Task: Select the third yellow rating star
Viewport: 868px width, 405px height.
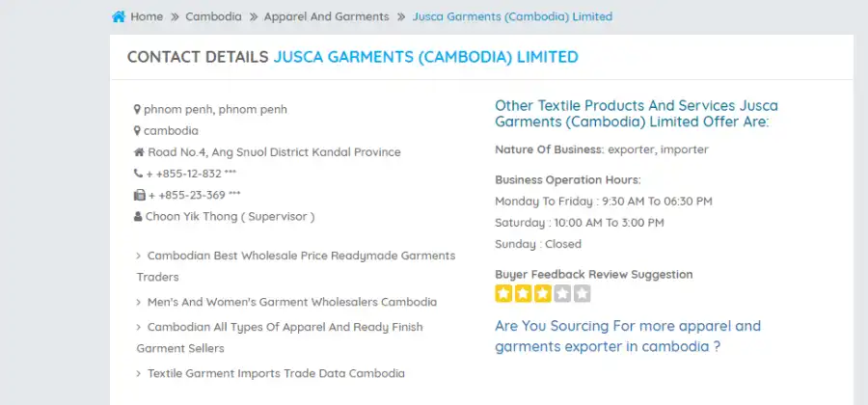Action: pos(543,293)
